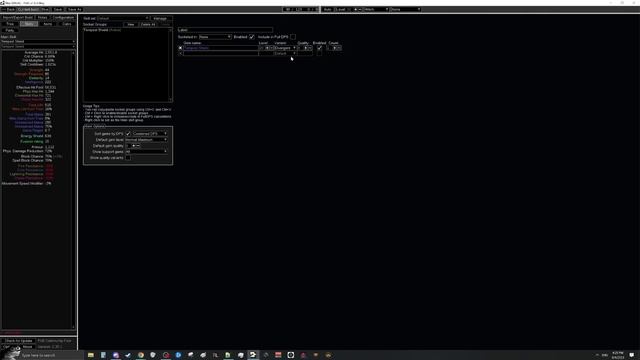The width and height of the screenshot is (640, 360).
Task: Go back to the build list
Action: pos(8,9)
